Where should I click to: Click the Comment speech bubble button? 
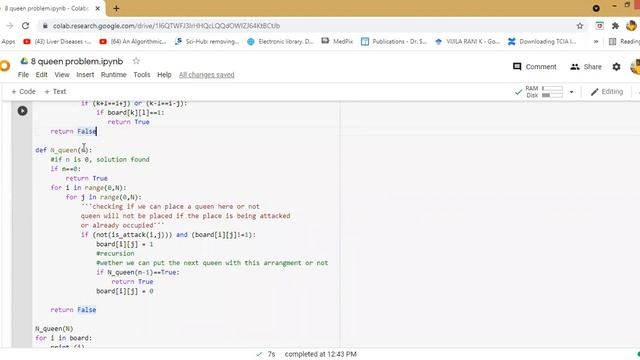point(535,67)
